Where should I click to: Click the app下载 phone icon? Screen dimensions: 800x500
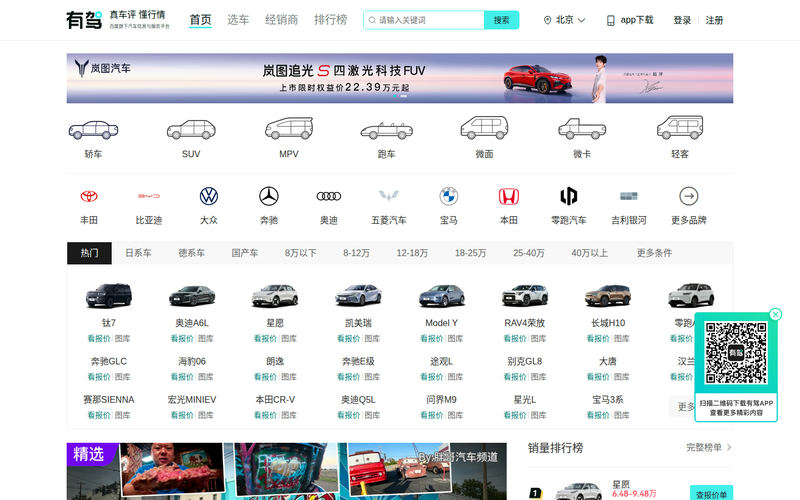[610, 20]
